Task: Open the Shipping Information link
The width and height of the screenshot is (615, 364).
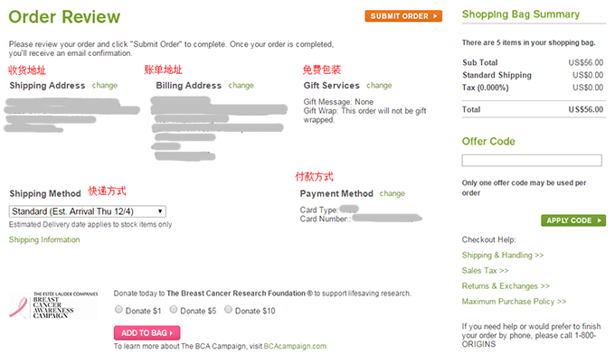Action: pyautogui.click(x=44, y=239)
